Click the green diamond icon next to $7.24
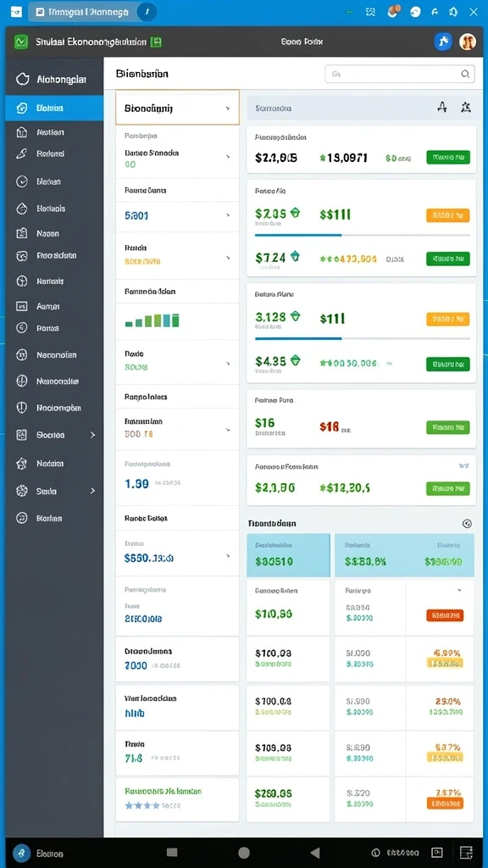Screen dimensions: 488x868 pyautogui.click(x=296, y=256)
